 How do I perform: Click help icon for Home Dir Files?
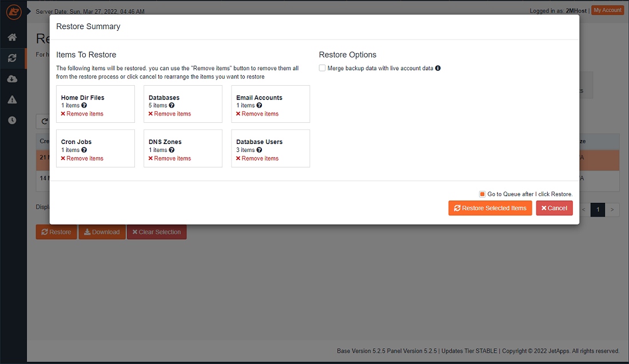[x=84, y=106]
